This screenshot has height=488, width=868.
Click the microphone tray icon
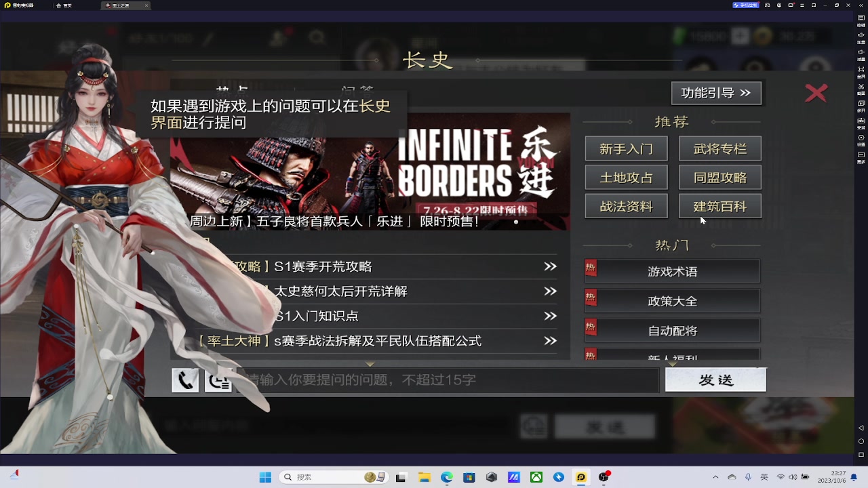(748, 477)
